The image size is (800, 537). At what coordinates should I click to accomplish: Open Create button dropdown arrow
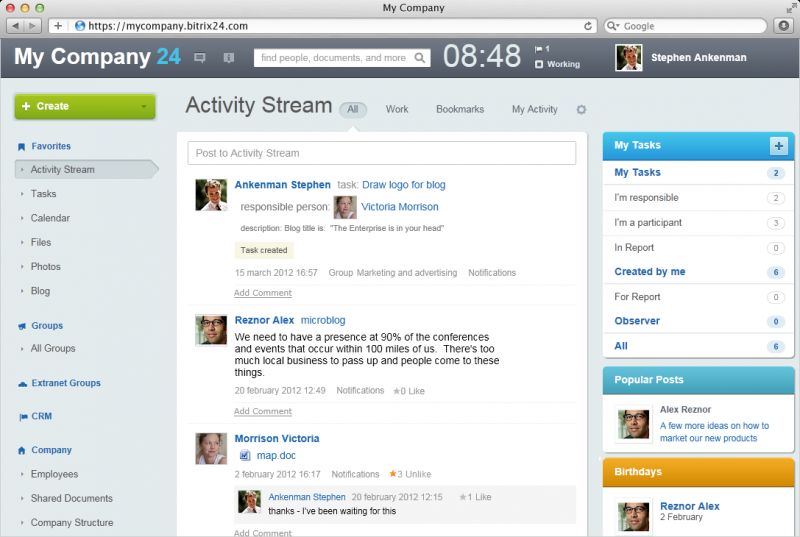tap(144, 107)
